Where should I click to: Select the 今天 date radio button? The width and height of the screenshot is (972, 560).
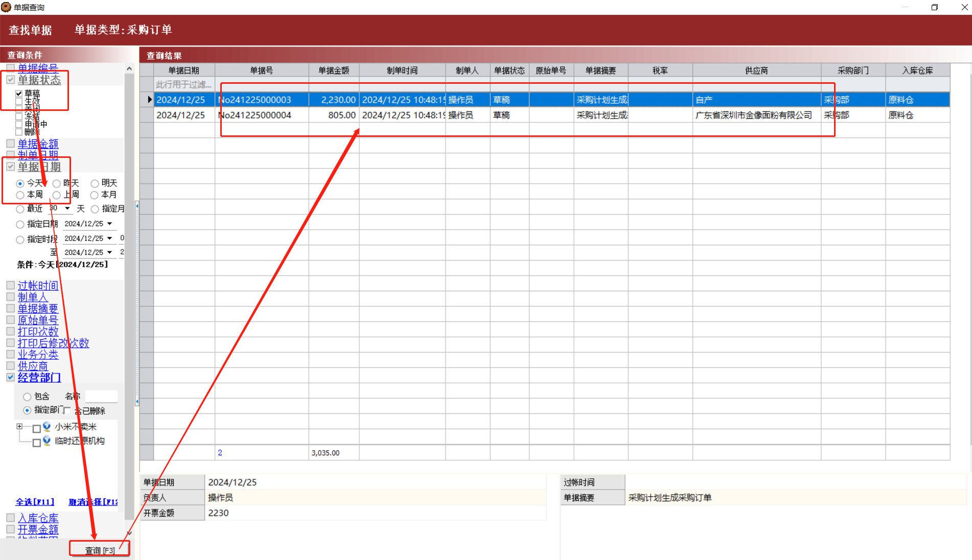coord(20,183)
